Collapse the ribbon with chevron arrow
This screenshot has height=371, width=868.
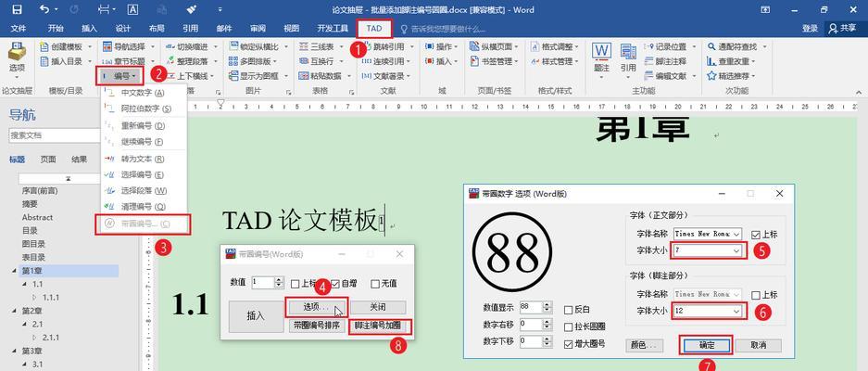point(858,93)
